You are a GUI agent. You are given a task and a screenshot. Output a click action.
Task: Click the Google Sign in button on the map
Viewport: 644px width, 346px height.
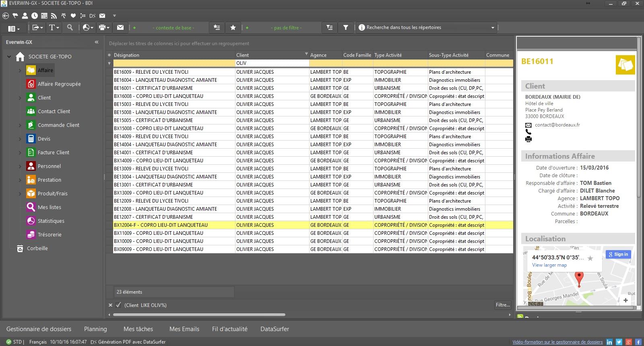click(619, 255)
